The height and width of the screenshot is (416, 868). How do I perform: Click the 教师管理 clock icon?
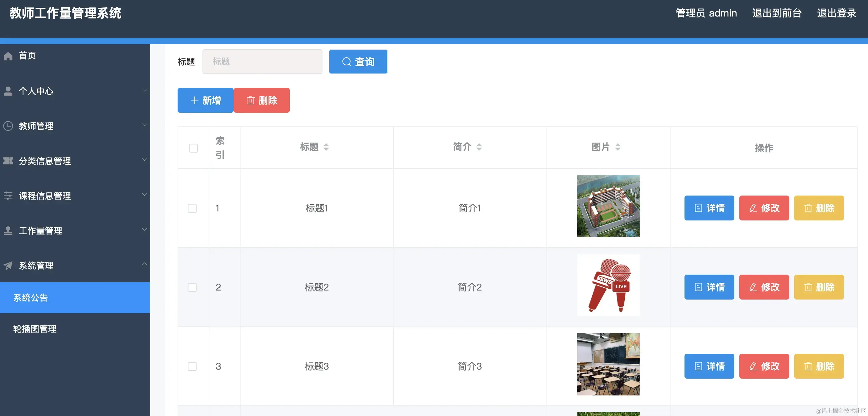(8, 126)
